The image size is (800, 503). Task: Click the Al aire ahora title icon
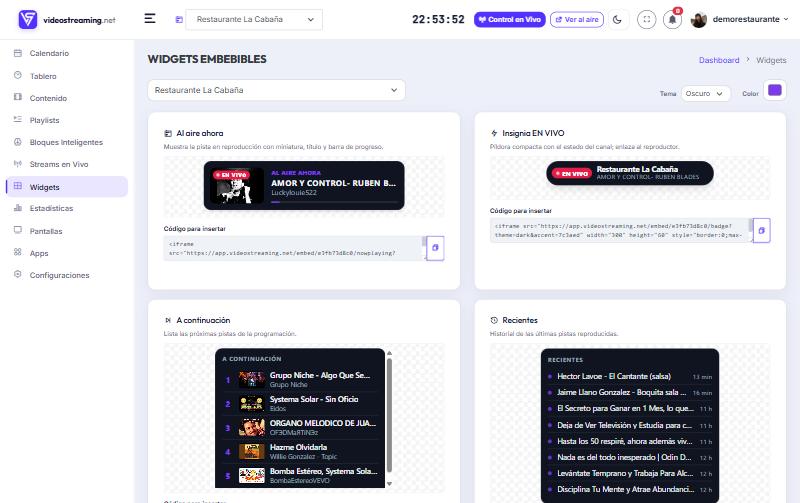point(168,134)
